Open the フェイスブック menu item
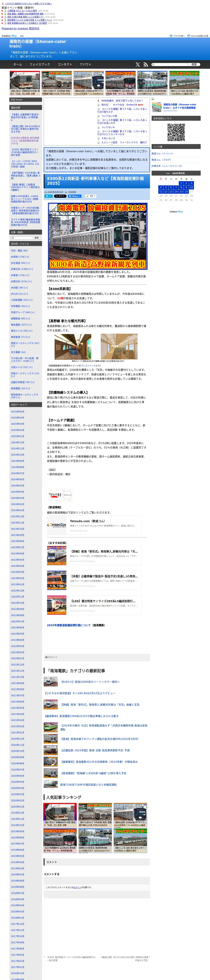Image resolution: width=210 pixels, height=980 pixels. (x=40, y=65)
